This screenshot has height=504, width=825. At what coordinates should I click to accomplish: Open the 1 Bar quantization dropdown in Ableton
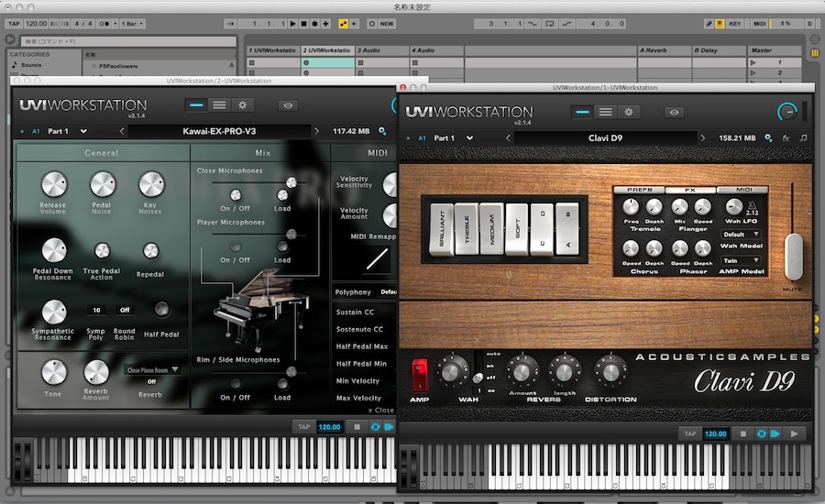(133, 24)
